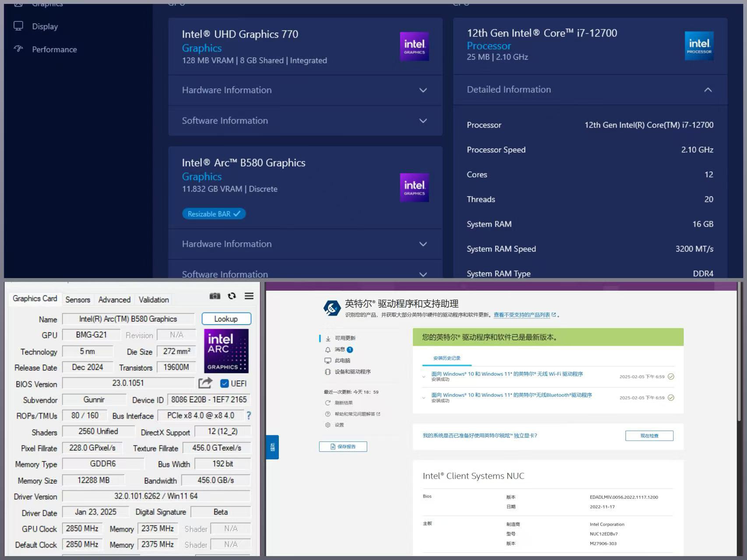Click the save report button
Screen dimensions: 747x560
pos(343,447)
